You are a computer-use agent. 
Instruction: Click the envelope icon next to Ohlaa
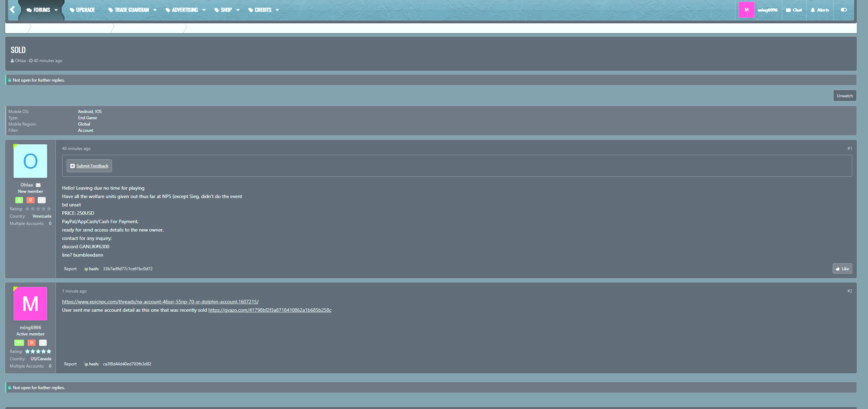[x=38, y=185]
